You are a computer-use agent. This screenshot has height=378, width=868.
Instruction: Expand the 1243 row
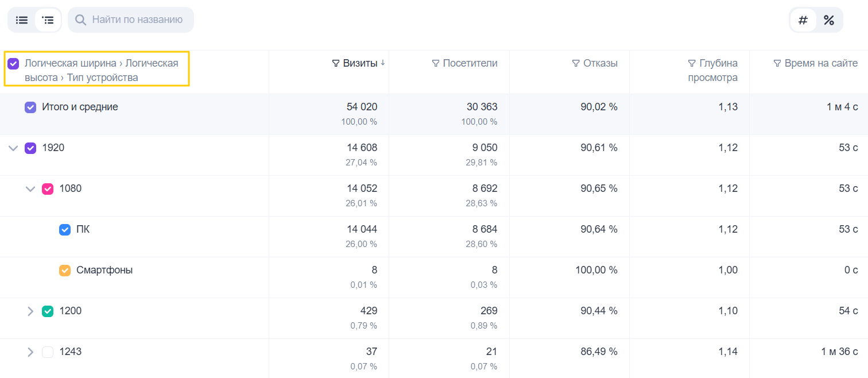(30, 352)
